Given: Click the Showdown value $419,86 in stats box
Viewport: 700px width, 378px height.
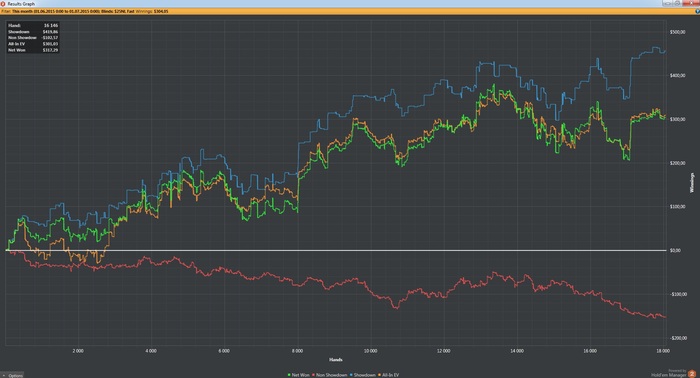Looking at the screenshot, I should [x=50, y=32].
